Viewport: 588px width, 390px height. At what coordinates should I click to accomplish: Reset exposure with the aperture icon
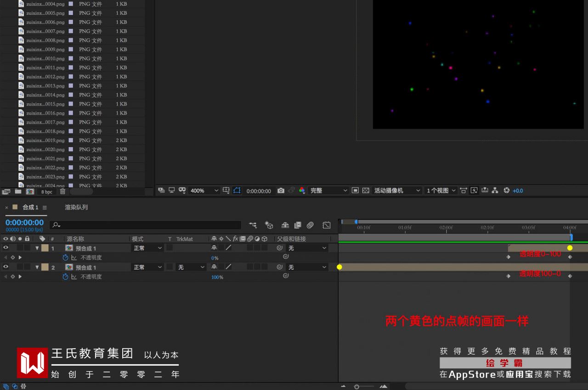click(x=507, y=190)
